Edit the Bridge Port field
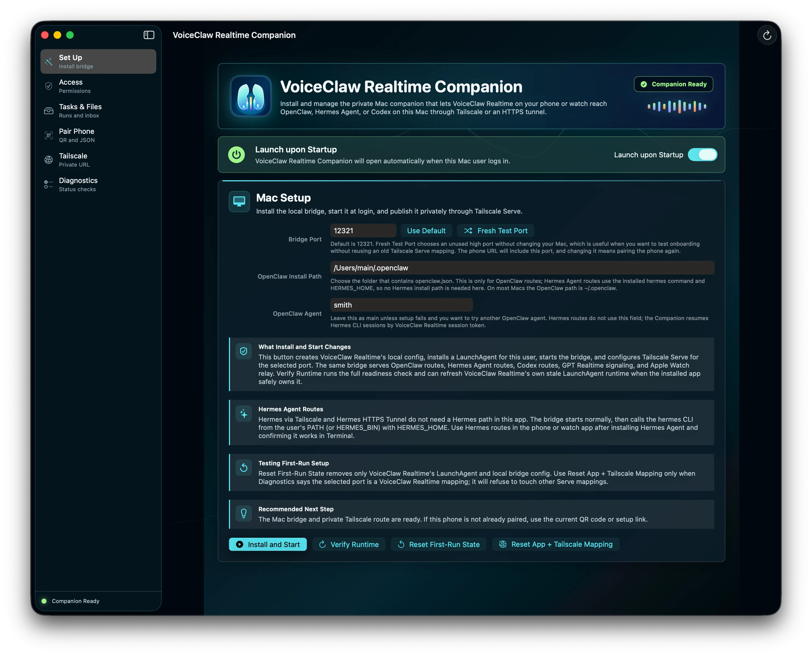Image resolution: width=812 pixels, height=656 pixels. pos(363,231)
